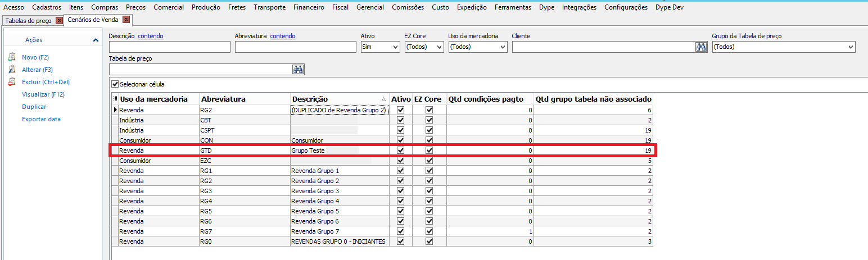Select 'Revenda Grupo 6' description cell
This screenshot has width=868, height=260.
tap(340, 221)
